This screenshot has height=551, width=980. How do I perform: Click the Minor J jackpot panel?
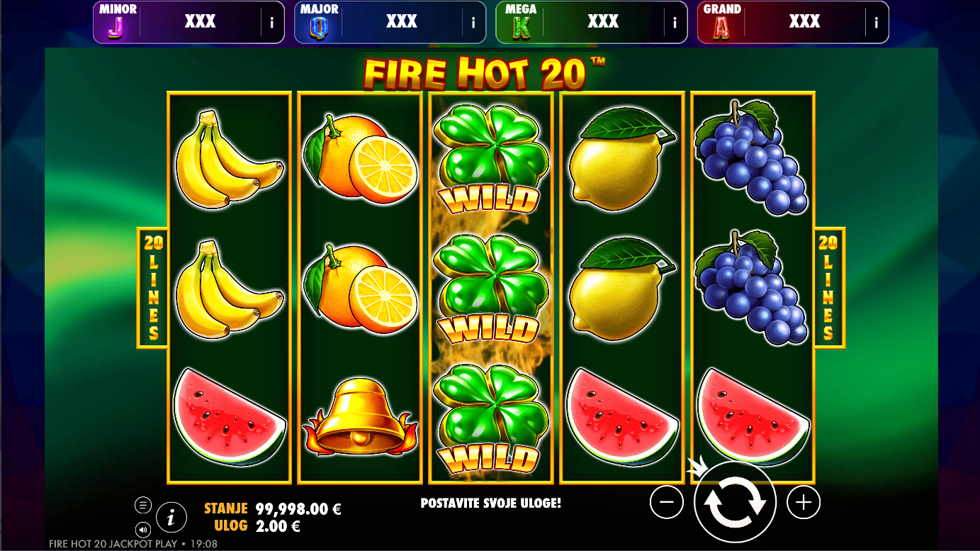(x=188, y=23)
